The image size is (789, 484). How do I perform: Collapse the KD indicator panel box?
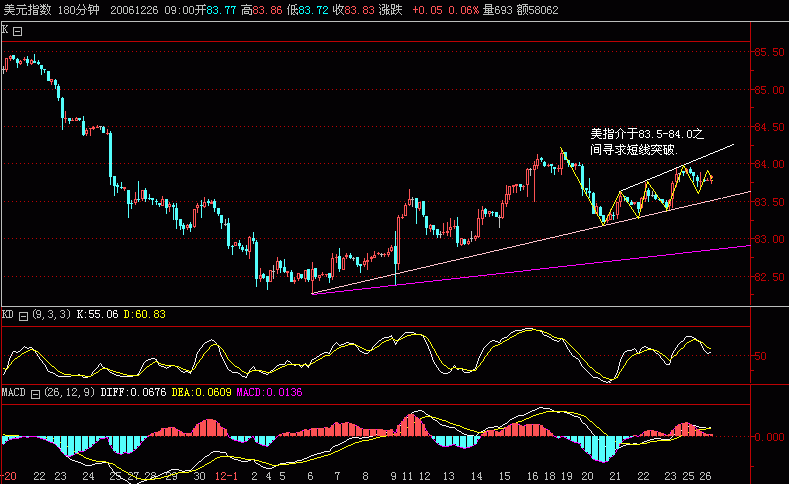(23, 316)
